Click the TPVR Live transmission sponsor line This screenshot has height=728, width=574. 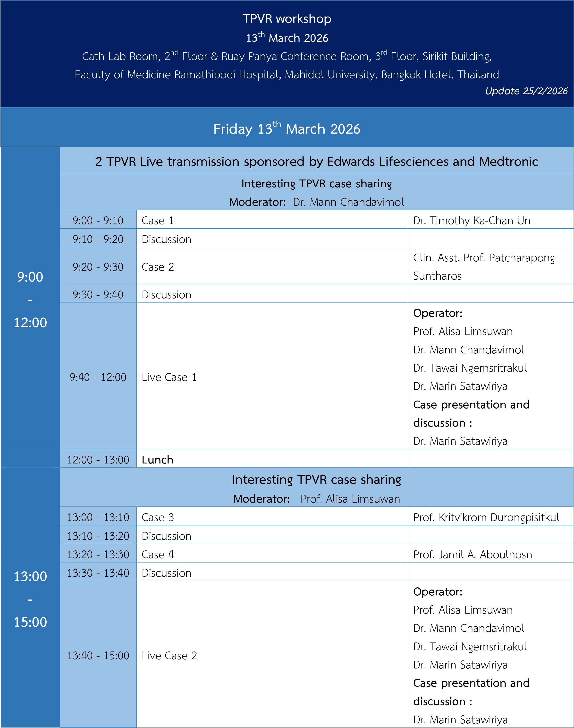coord(316,162)
